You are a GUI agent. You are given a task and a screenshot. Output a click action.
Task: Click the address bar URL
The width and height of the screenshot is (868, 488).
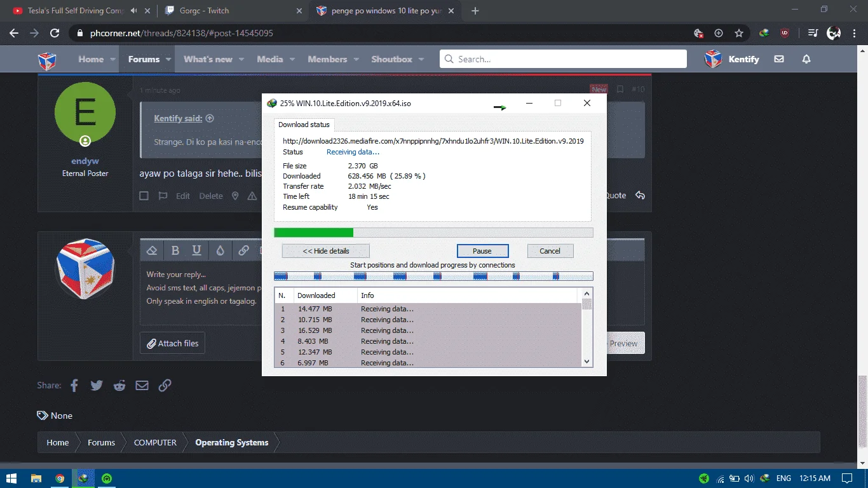[182, 33]
